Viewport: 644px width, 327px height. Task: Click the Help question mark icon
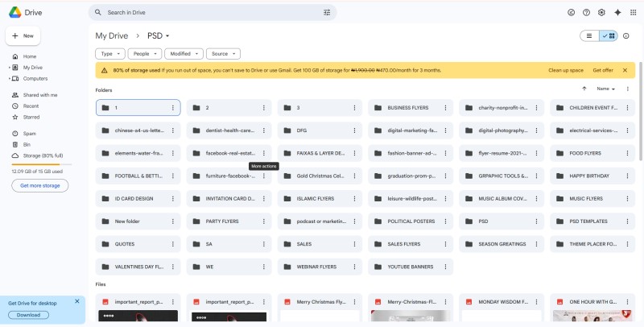click(587, 12)
